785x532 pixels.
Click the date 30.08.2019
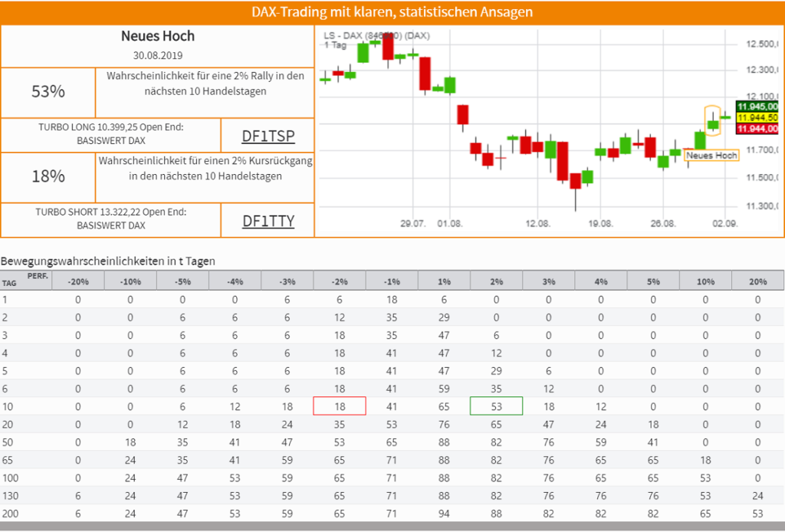click(x=158, y=55)
